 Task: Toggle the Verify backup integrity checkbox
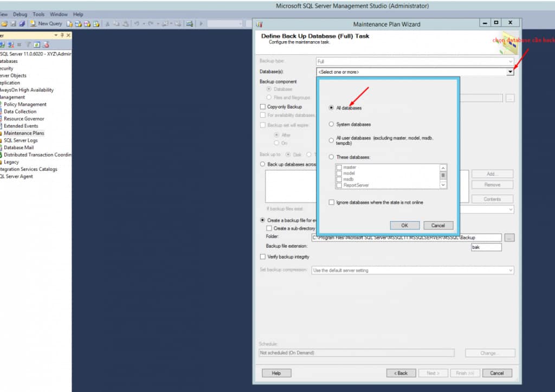click(x=263, y=256)
